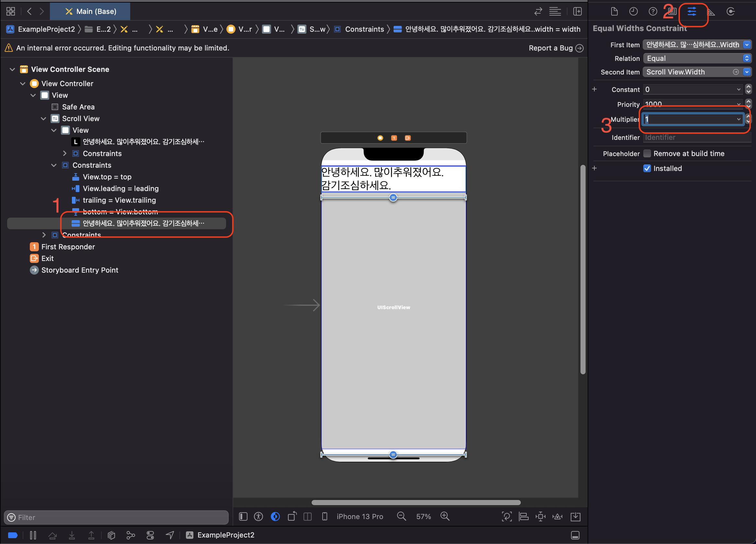Select the Main (Base) editor tab
This screenshot has width=756, height=544.
click(90, 11)
